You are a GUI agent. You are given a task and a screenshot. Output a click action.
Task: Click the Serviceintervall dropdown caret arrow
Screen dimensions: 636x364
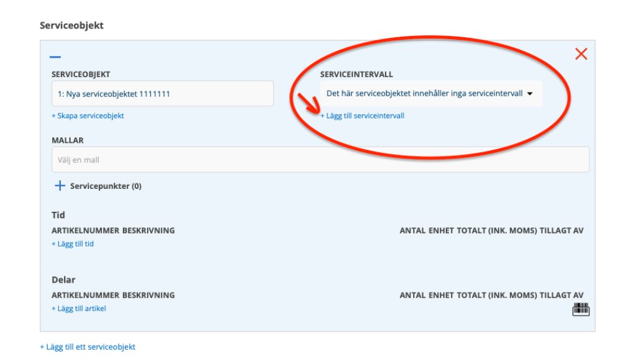click(x=530, y=94)
